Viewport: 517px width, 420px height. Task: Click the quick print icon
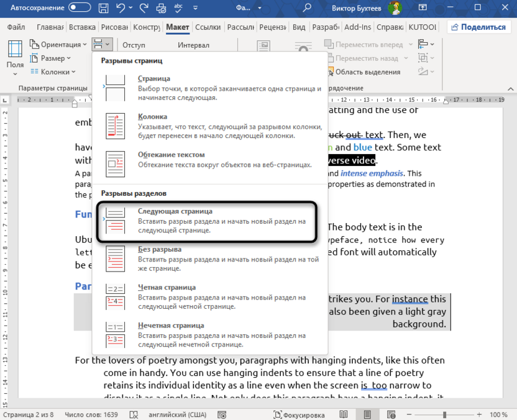pos(162,8)
